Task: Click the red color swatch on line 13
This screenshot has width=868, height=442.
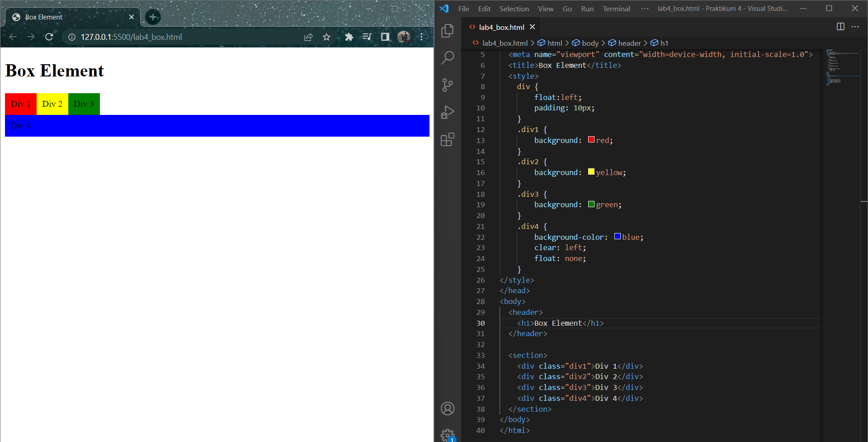Action: [x=591, y=139]
